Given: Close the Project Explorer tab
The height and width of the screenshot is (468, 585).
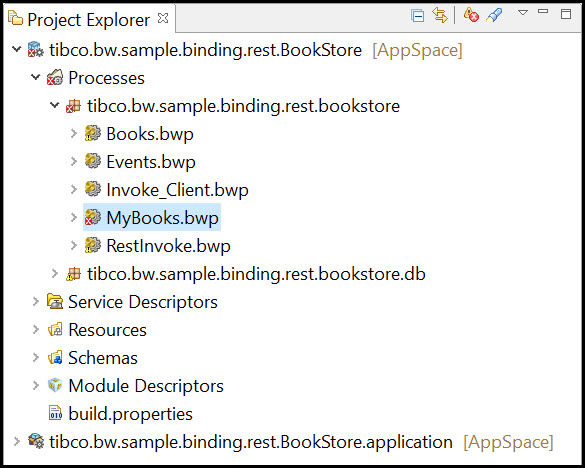Looking at the screenshot, I should click(163, 18).
